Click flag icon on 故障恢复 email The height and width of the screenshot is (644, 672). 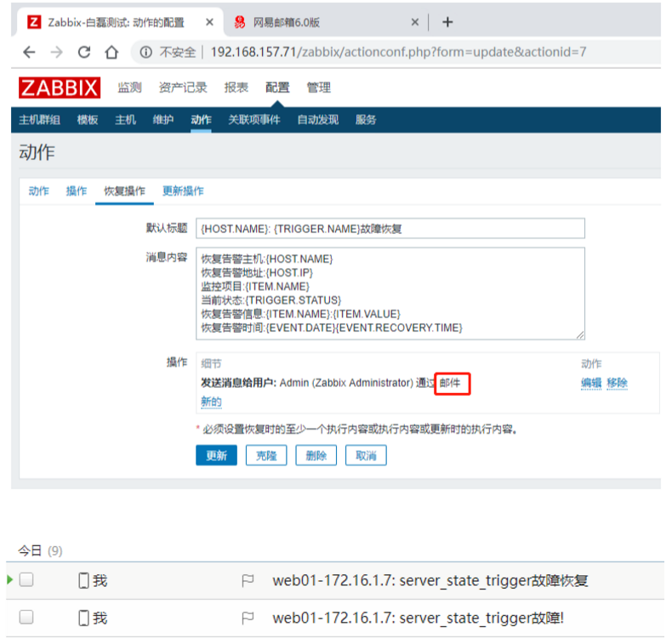point(248,580)
